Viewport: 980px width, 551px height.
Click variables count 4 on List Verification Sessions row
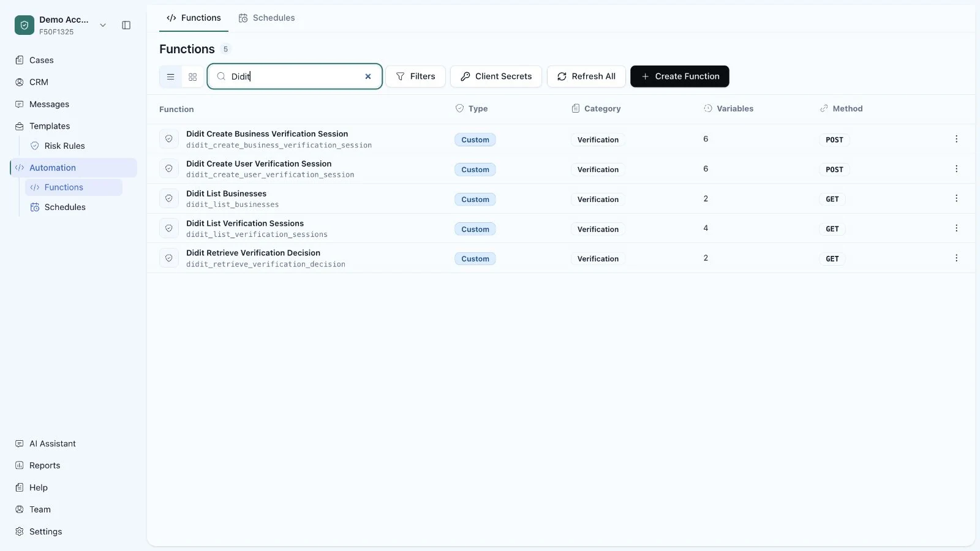point(706,228)
